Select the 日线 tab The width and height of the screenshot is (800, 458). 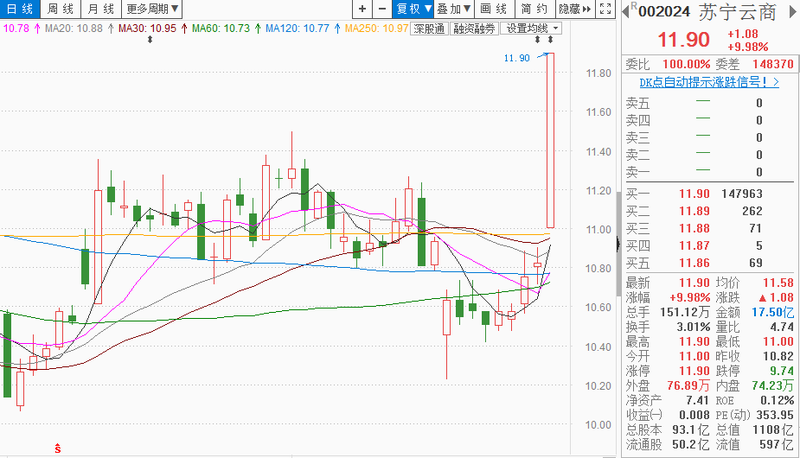pyautogui.click(x=19, y=8)
